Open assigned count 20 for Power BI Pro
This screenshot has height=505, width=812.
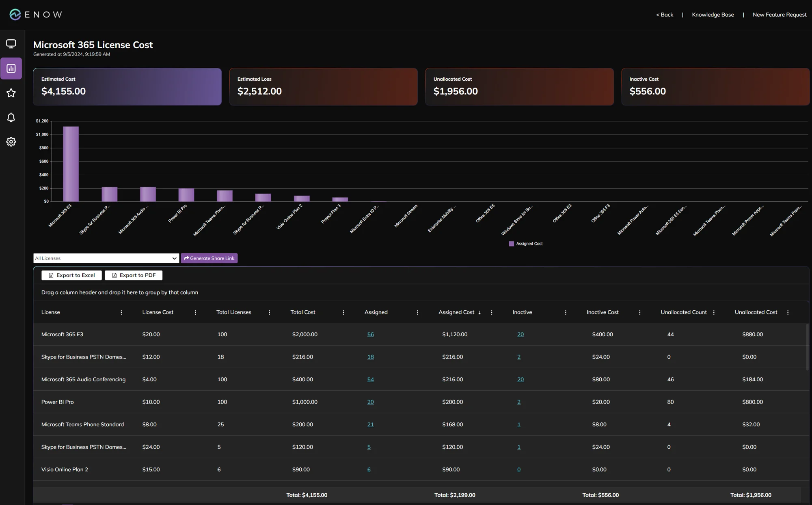[370, 402]
